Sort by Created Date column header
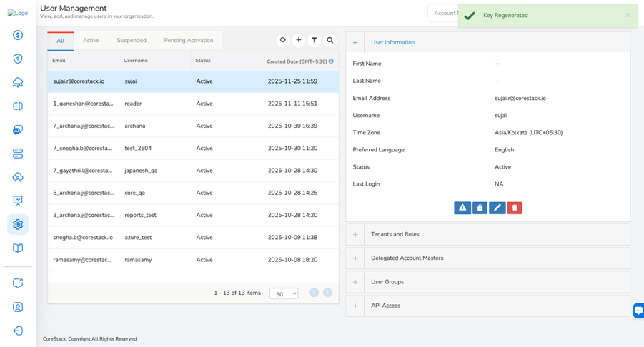The image size is (644, 347). click(x=297, y=61)
